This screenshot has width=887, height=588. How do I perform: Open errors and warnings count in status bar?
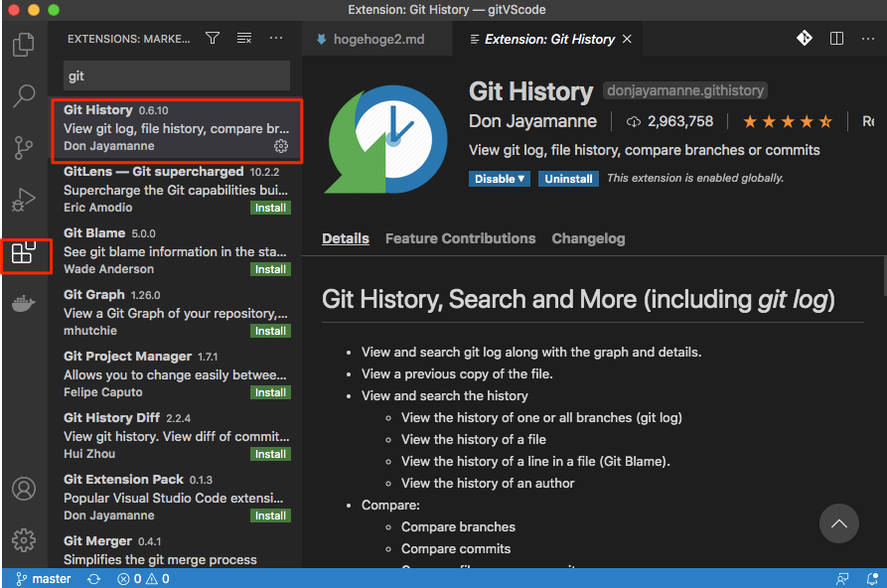[x=143, y=579]
